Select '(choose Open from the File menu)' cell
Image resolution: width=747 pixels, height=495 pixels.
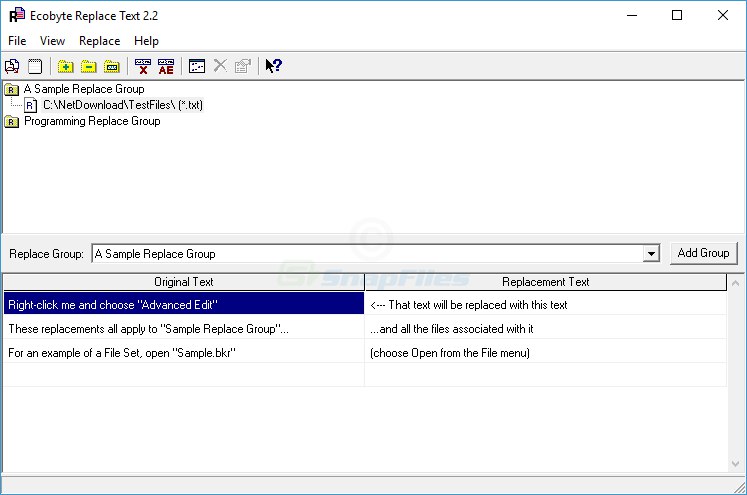coord(545,352)
